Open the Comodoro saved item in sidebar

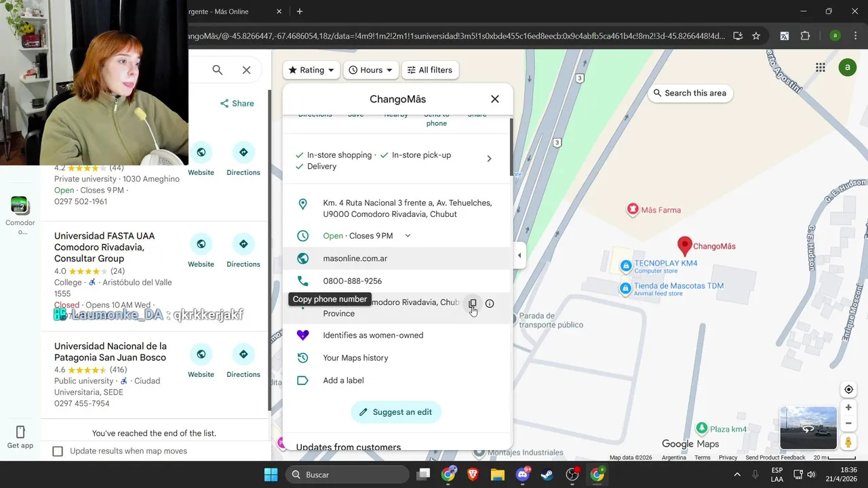click(x=20, y=215)
